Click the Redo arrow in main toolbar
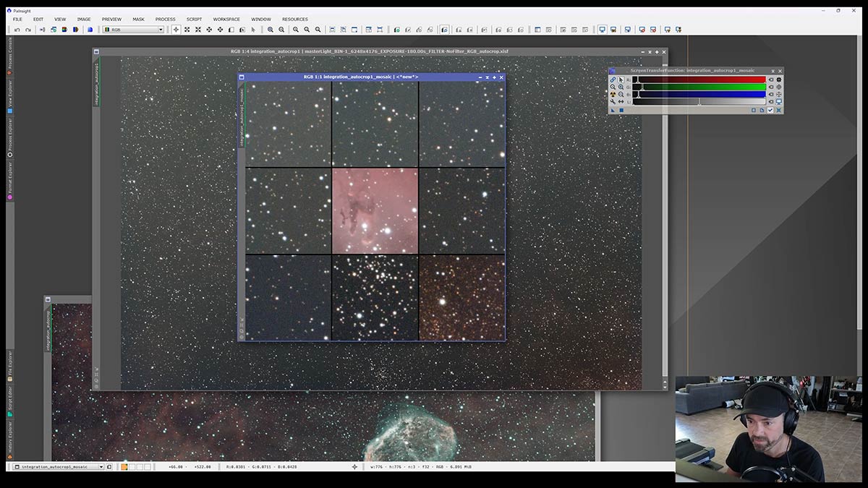This screenshot has width=868, height=488. coord(28,30)
